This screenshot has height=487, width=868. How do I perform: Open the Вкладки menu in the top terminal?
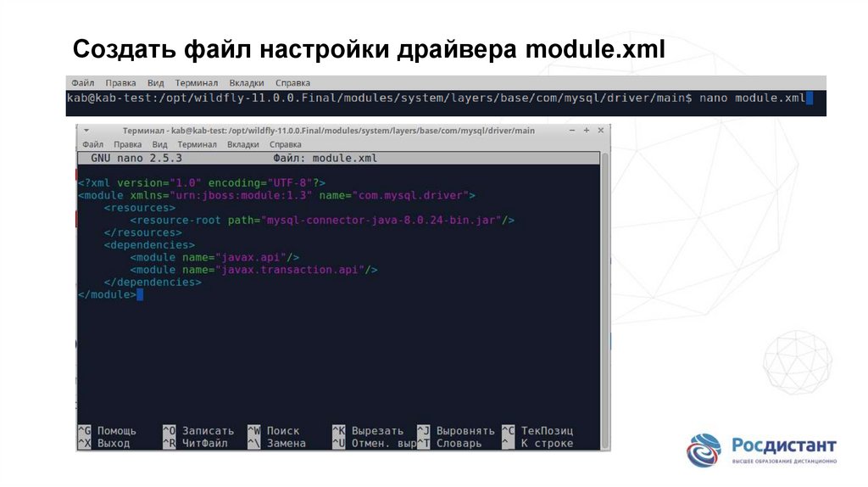pyautogui.click(x=247, y=83)
